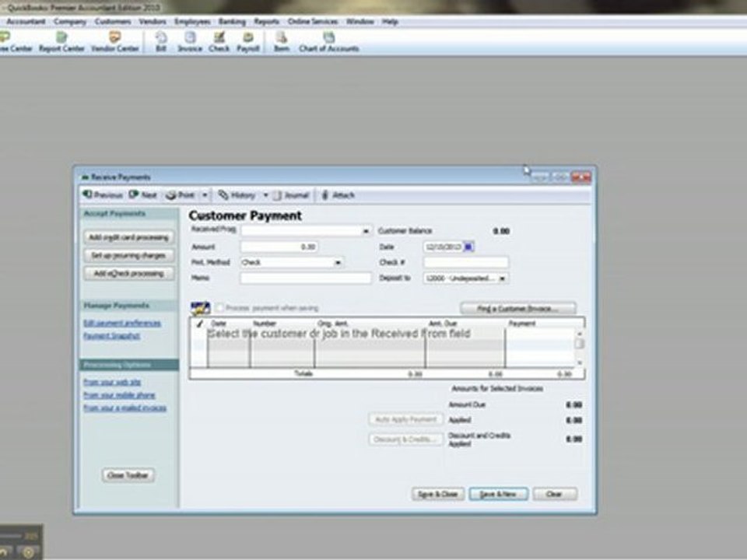Click the Bill toolbar icon
747x560 pixels.
click(x=161, y=41)
